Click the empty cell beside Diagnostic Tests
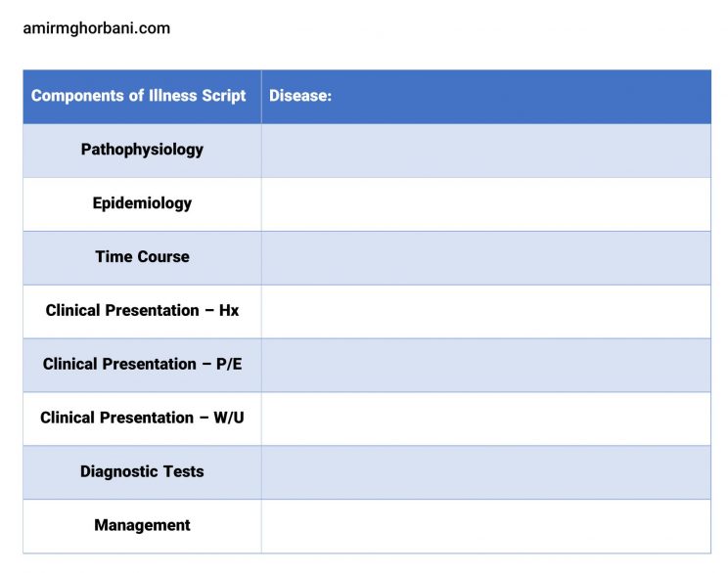 (485, 472)
